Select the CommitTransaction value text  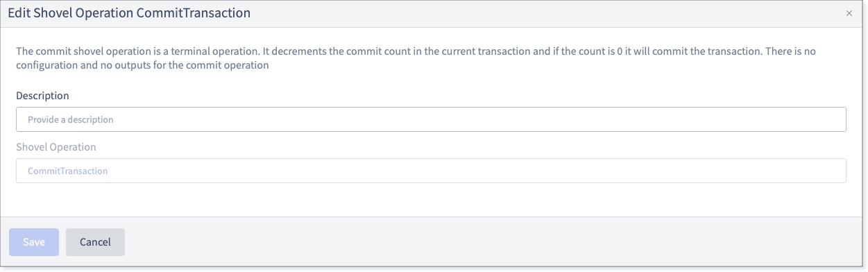pyautogui.click(x=67, y=171)
